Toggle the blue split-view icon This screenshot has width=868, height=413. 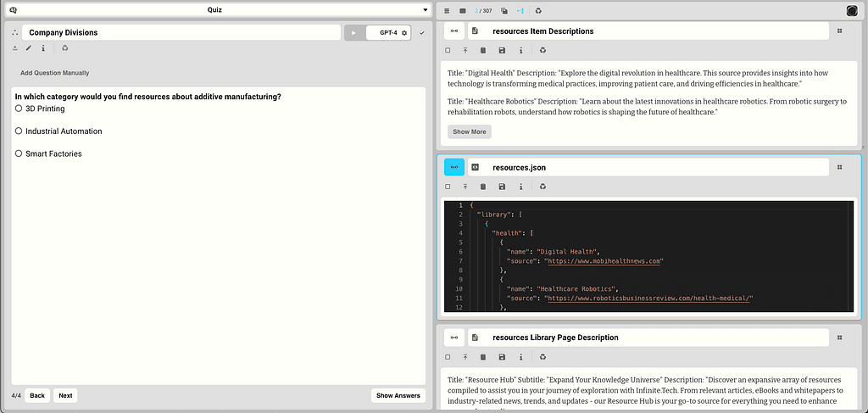coord(520,10)
